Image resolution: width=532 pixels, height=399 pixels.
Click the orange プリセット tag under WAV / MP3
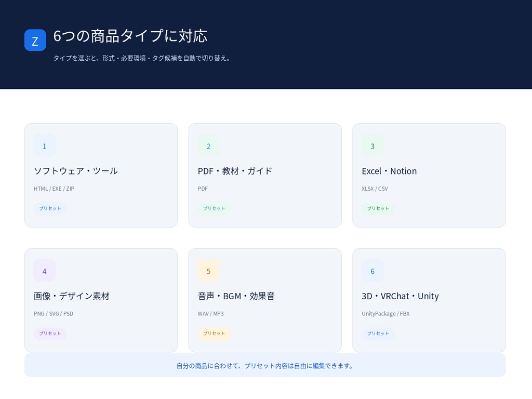pos(214,333)
